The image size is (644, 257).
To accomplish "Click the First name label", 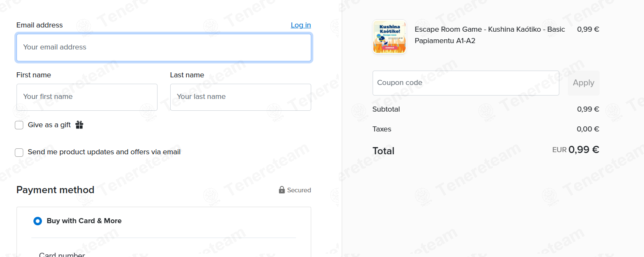I will click(33, 75).
